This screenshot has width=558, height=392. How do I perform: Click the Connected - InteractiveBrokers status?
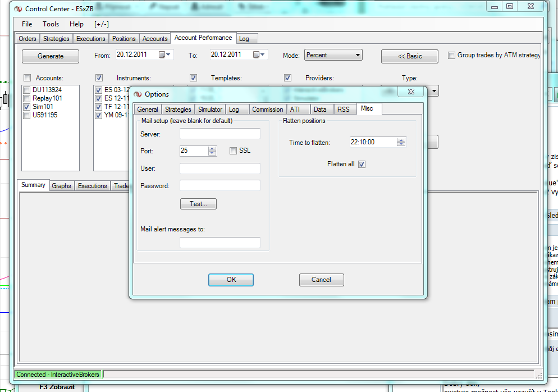coord(58,375)
